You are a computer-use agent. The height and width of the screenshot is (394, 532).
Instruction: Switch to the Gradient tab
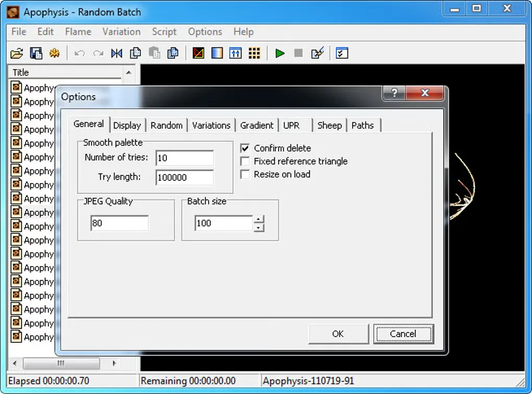tap(257, 126)
